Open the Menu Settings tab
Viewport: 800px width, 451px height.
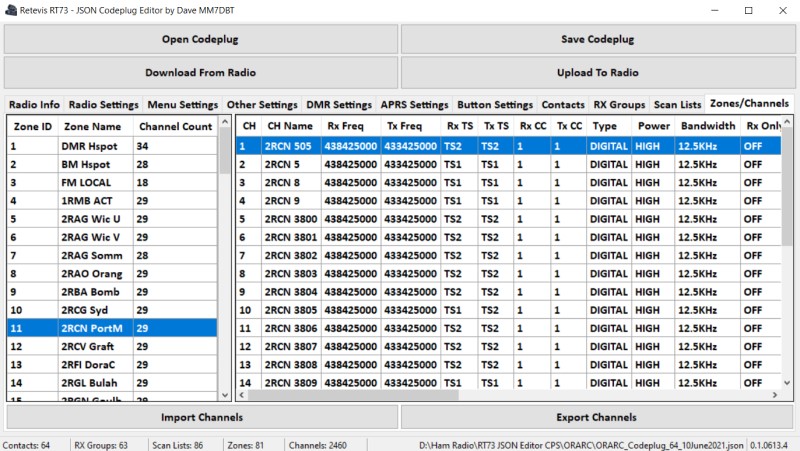point(183,105)
